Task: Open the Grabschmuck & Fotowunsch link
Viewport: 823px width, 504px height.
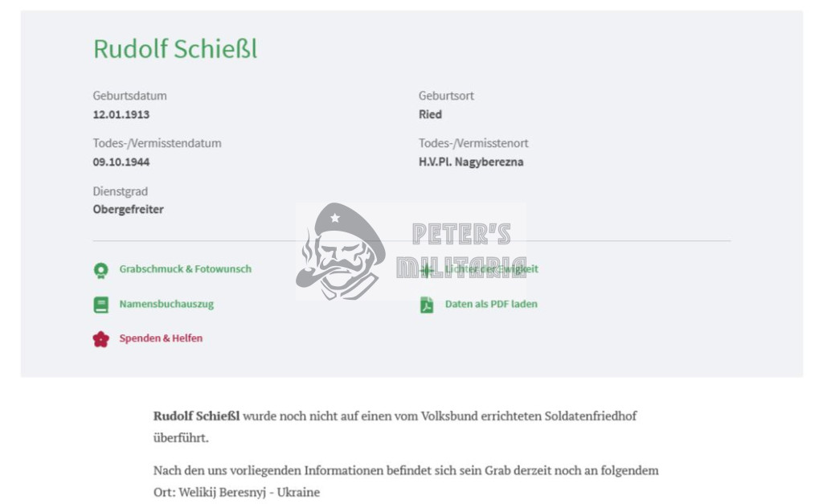Action: [186, 268]
